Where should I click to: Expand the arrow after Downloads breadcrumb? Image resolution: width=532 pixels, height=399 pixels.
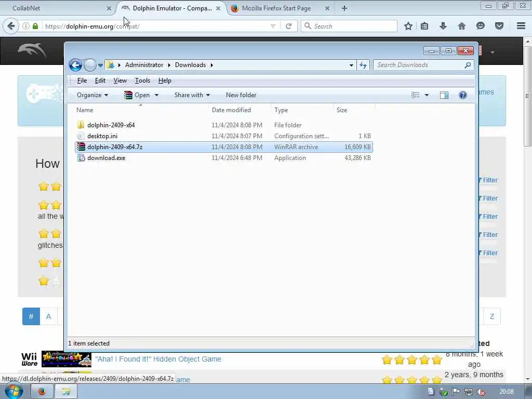[212, 65]
